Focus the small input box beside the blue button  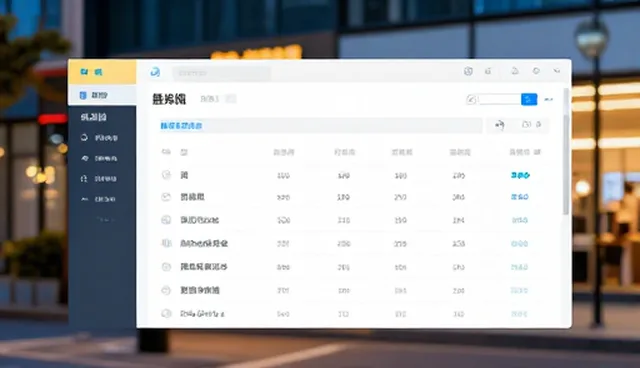[x=500, y=100]
